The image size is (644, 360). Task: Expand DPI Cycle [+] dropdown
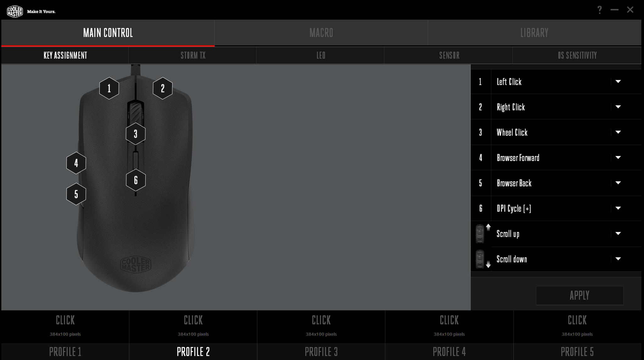point(618,208)
